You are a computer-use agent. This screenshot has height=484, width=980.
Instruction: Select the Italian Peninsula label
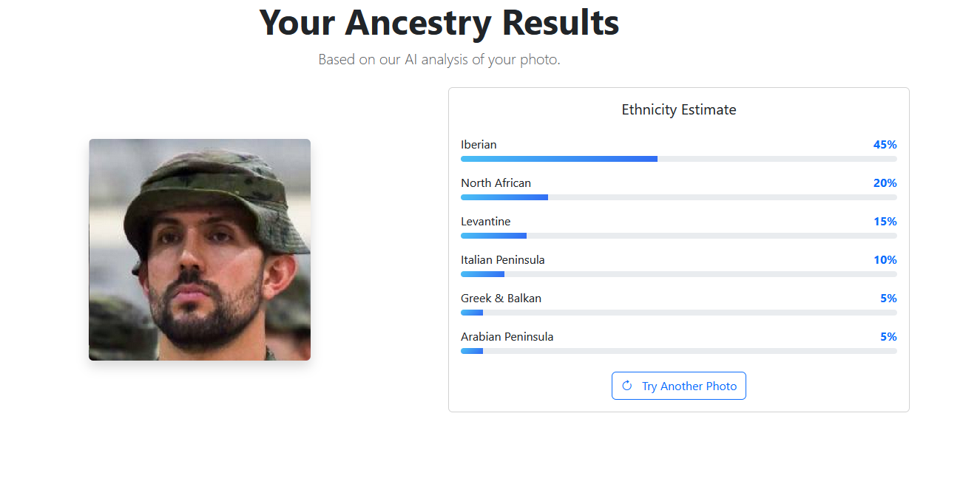click(503, 260)
